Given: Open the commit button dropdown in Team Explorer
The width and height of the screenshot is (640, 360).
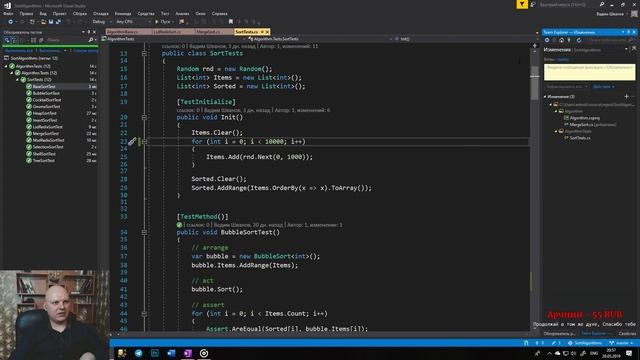Looking at the screenshot, I should pyautogui.click(x=587, y=87).
